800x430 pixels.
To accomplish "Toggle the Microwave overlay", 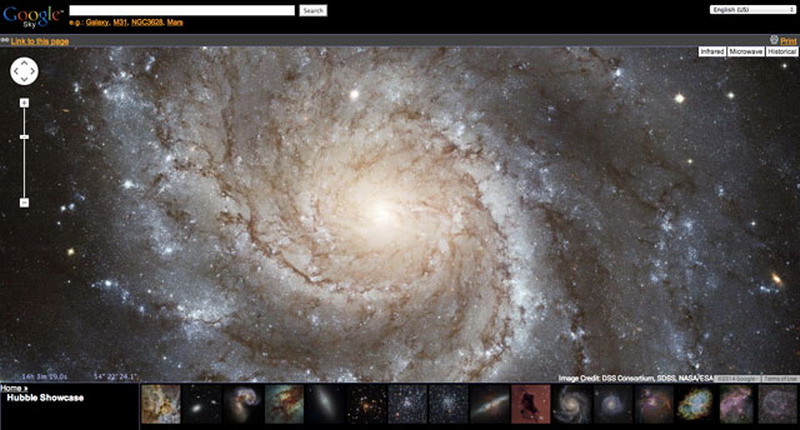I will (x=745, y=52).
